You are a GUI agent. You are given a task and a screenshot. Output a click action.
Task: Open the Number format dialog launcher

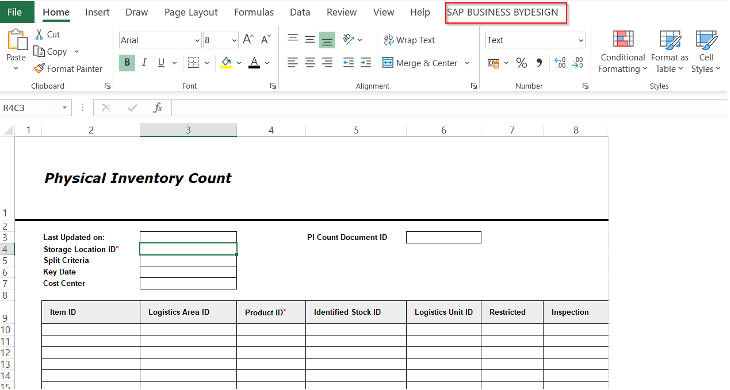click(x=585, y=86)
